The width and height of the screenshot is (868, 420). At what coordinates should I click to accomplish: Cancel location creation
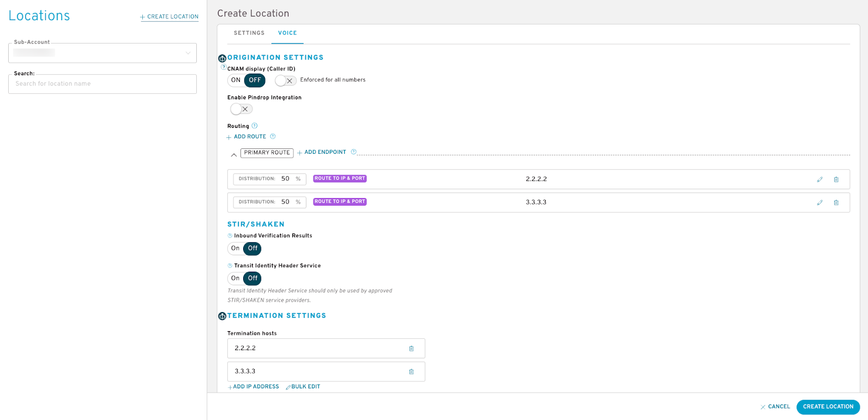click(x=775, y=407)
